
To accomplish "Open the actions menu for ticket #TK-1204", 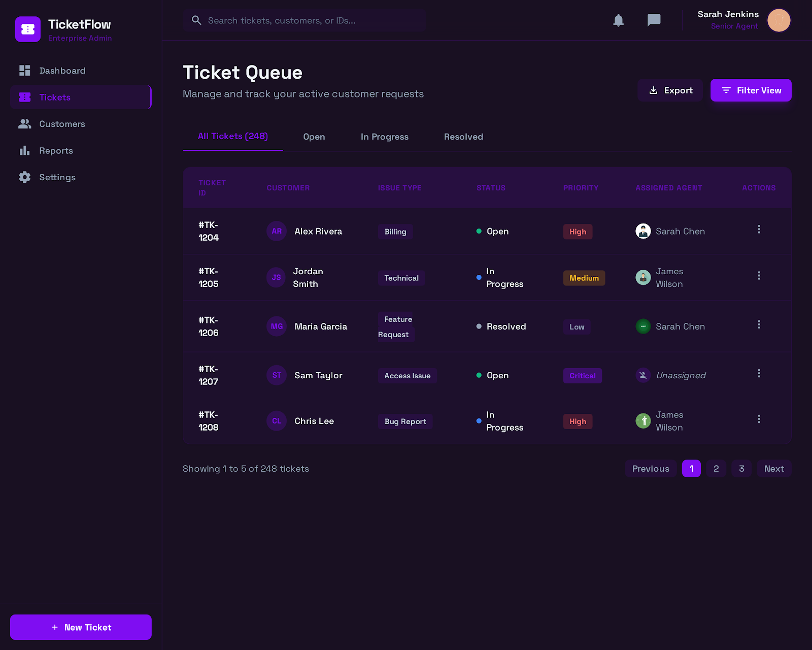I will (x=759, y=230).
